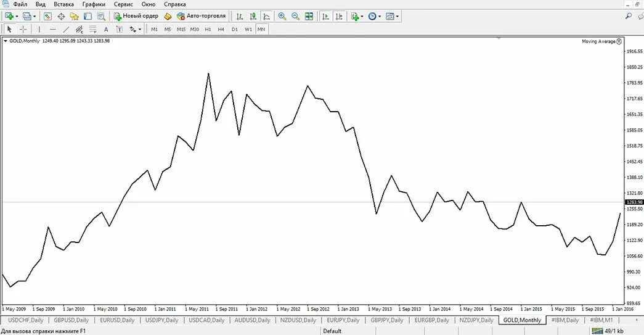The width and height of the screenshot is (644, 335).
Task: Open the Вид menu
Action: click(40, 4)
